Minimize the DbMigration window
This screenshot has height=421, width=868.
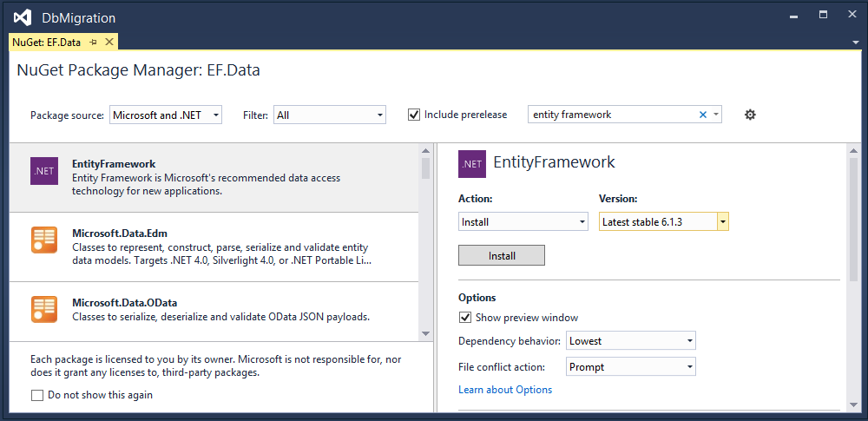pyautogui.click(x=794, y=16)
